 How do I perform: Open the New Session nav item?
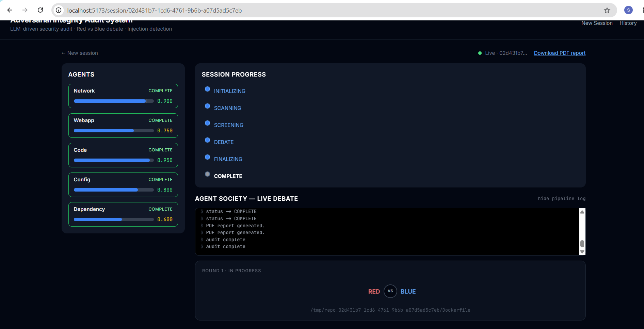tap(597, 23)
